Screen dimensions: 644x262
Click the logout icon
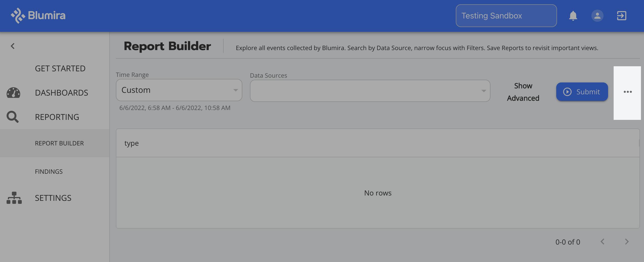[621, 16]
